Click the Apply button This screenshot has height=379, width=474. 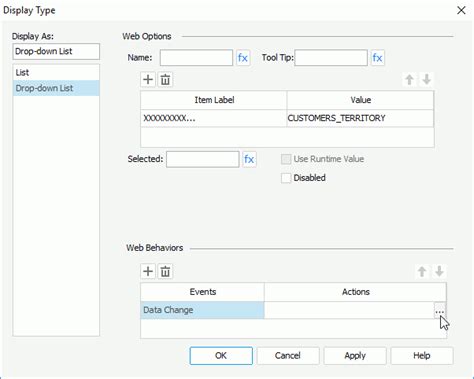[355, 356]
